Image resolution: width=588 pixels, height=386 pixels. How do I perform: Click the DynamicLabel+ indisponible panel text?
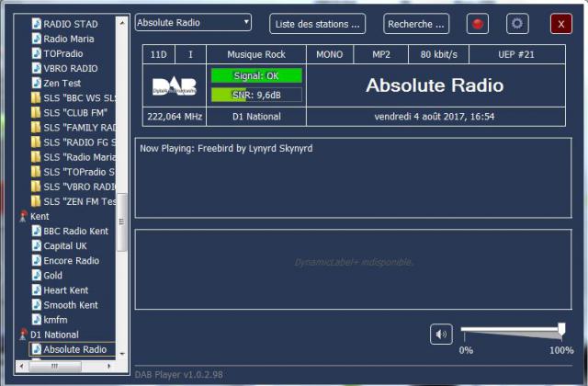(x=353, y=262)
